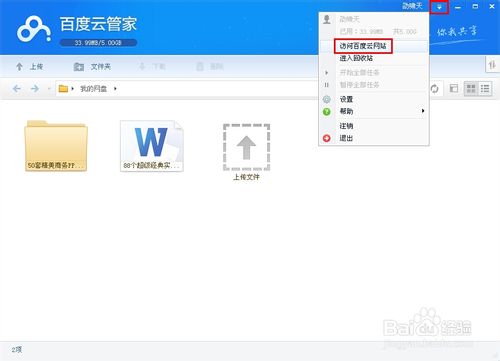Viewport: 500px width, 361px height.
Task: Go back with the left arrow
Action: pos(17,89)
